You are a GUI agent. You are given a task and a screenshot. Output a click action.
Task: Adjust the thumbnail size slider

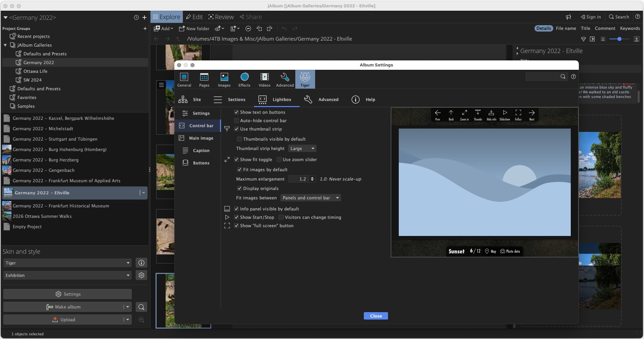tap(619, 39)
